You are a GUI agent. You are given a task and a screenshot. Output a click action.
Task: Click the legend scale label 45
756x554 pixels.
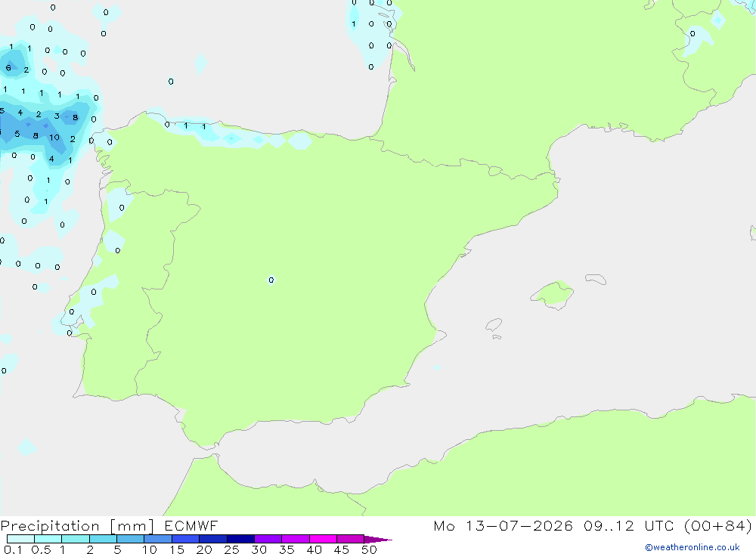(342, 549)
